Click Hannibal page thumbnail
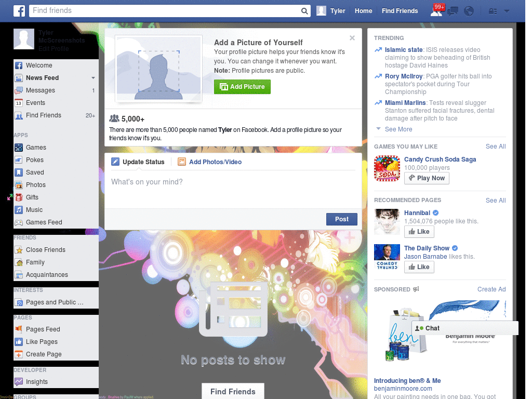This screenshot has height=399, width=532. [x=387, y=222]
